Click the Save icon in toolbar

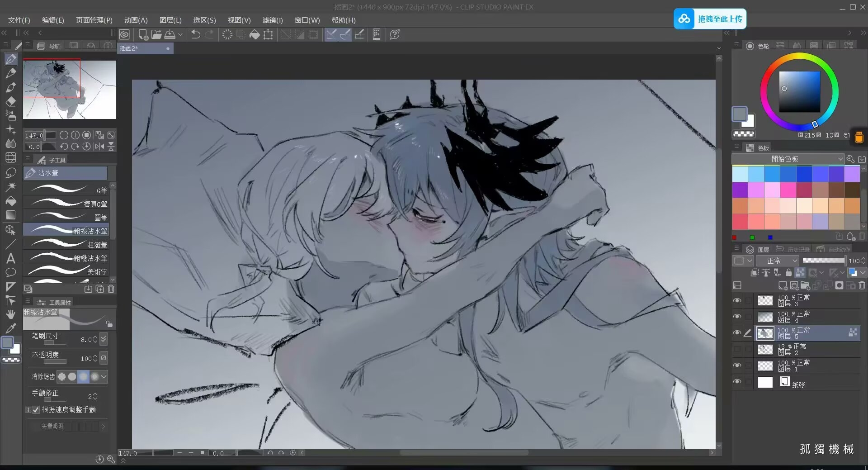point(170,34)
